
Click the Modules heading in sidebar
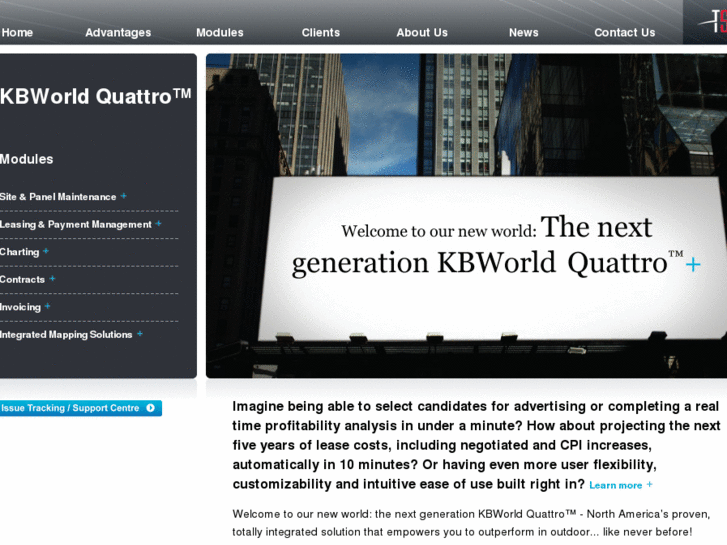pos(26,159)
